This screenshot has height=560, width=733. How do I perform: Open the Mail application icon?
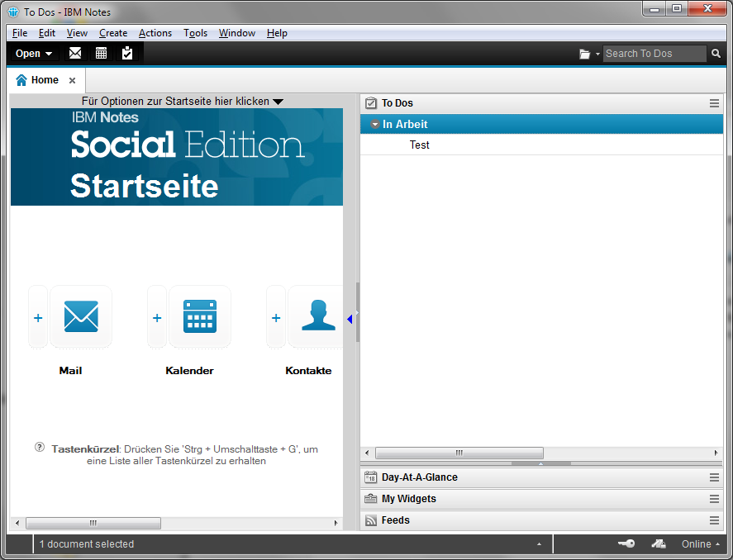coord(80,316)
